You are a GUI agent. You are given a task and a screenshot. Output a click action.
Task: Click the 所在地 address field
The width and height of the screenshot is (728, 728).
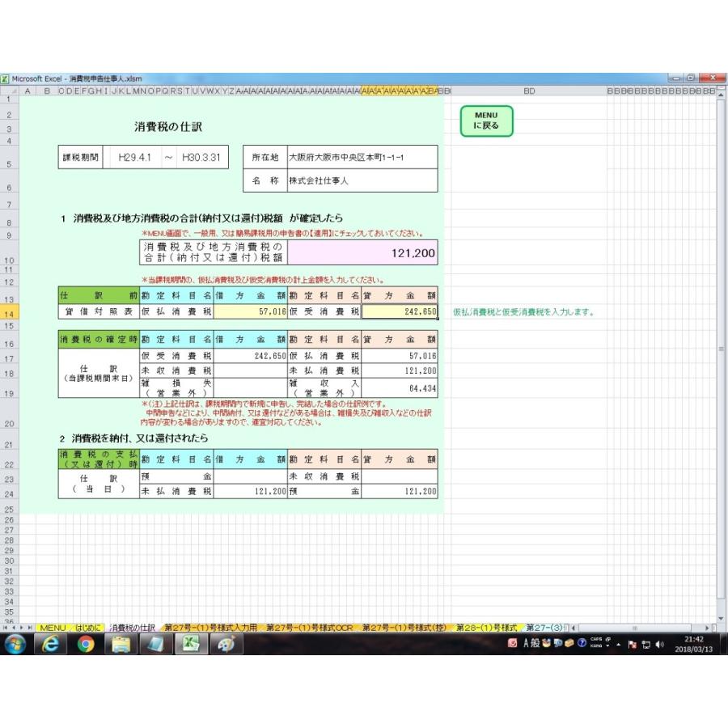click(362, 157)
